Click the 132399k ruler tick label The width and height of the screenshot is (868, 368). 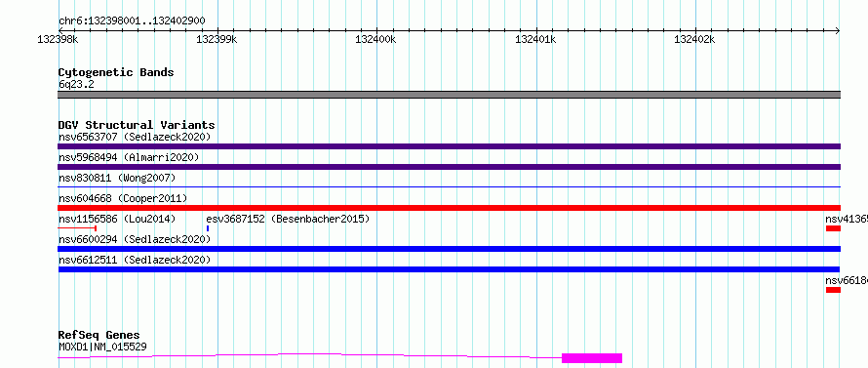click(217, 39)
